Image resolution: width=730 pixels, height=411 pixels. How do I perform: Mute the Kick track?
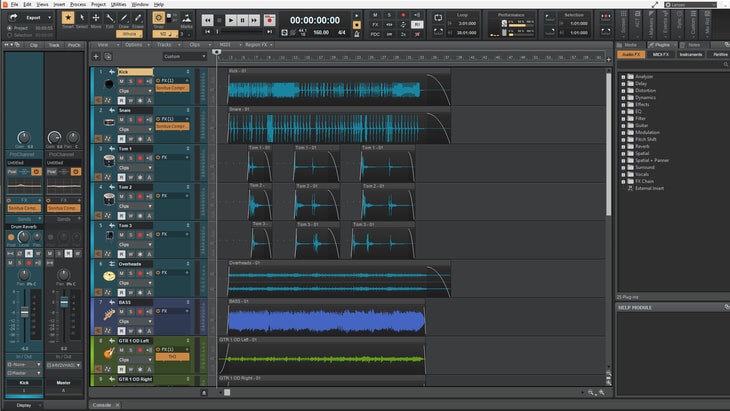tap(122, 81)
